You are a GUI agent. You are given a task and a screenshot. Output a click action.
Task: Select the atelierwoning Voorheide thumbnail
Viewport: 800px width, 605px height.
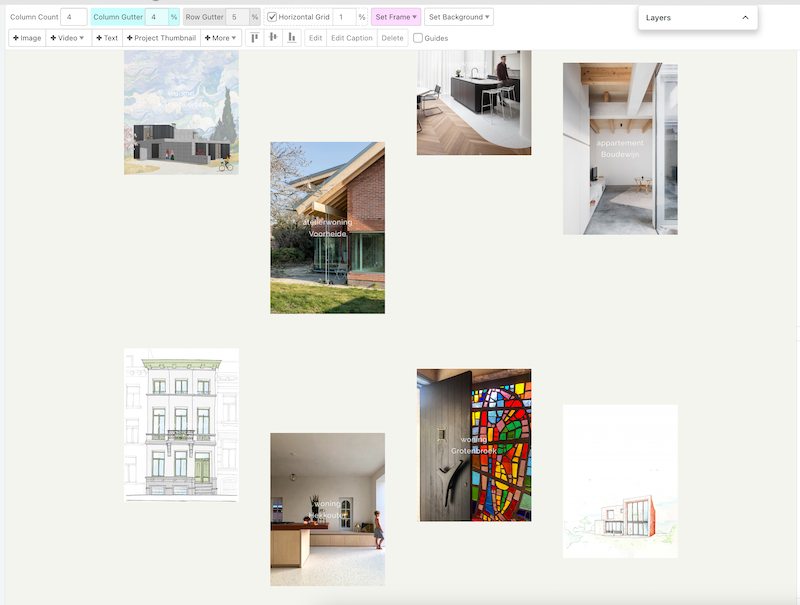(327, 227)
